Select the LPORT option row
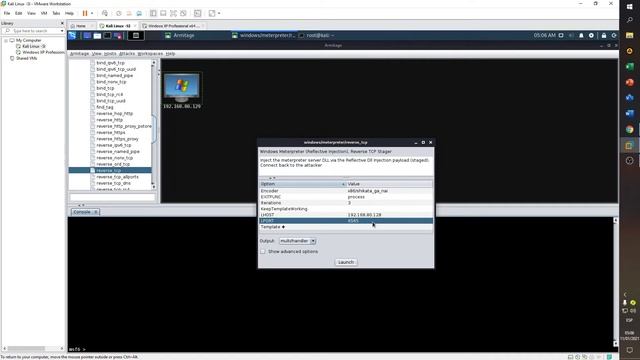The width and height of the screenshot is (640, 360). (x=346, y=221)
